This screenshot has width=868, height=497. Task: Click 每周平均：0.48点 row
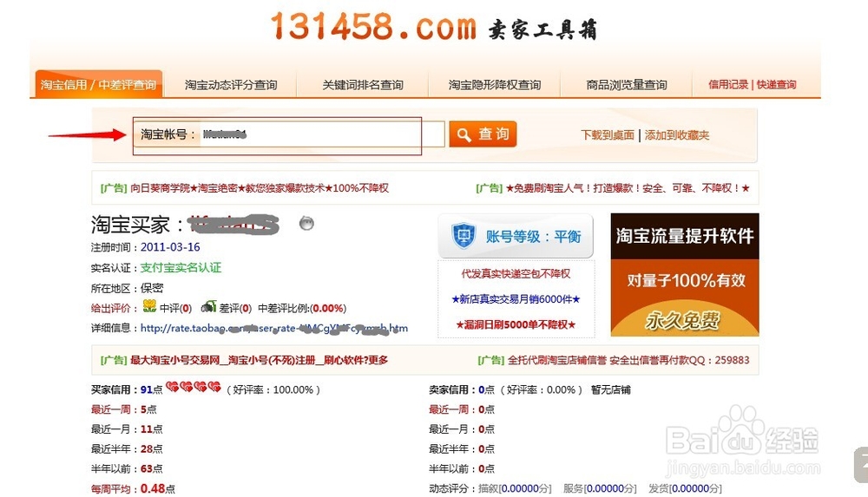[x=134, y=488]
